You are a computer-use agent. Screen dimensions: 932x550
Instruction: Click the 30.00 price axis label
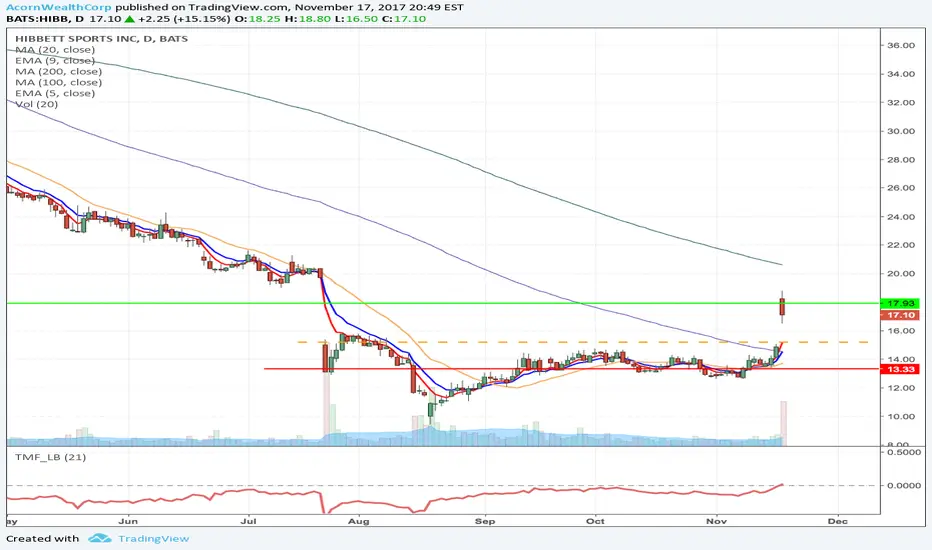(900, 131)
